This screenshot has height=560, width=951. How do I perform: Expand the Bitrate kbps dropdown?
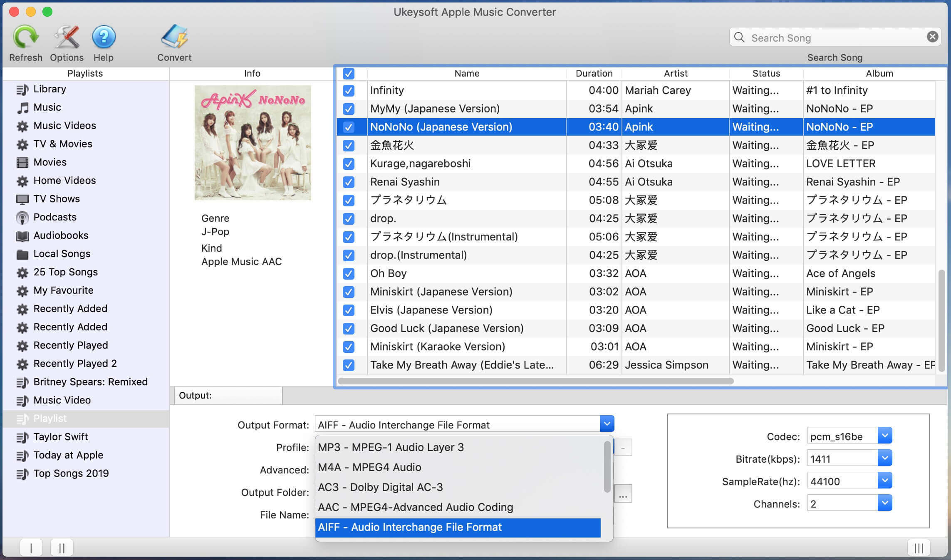[884, 458]
